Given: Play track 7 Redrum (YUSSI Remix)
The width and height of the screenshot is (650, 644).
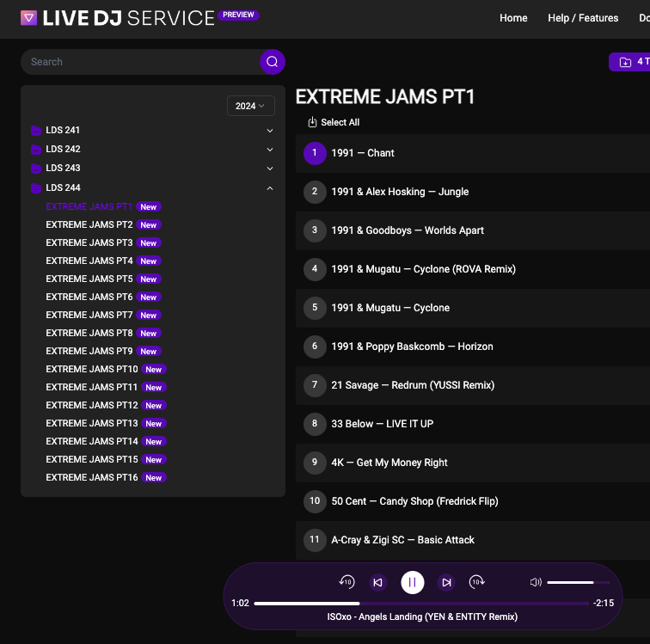Looking at the screenshot, I should point(315,385).
